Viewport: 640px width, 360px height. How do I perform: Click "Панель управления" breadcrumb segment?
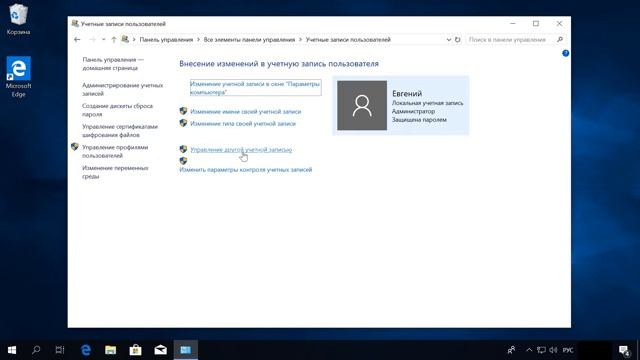(x=166, y=40)
